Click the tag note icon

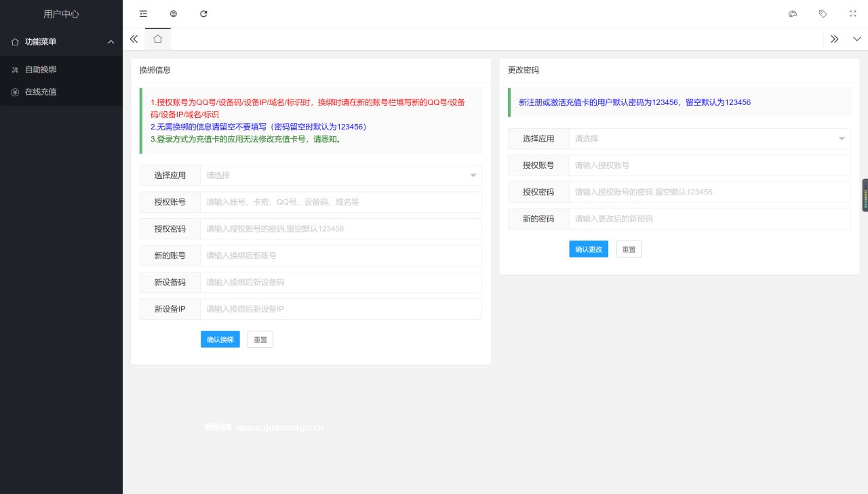click(x=823, y=14)
